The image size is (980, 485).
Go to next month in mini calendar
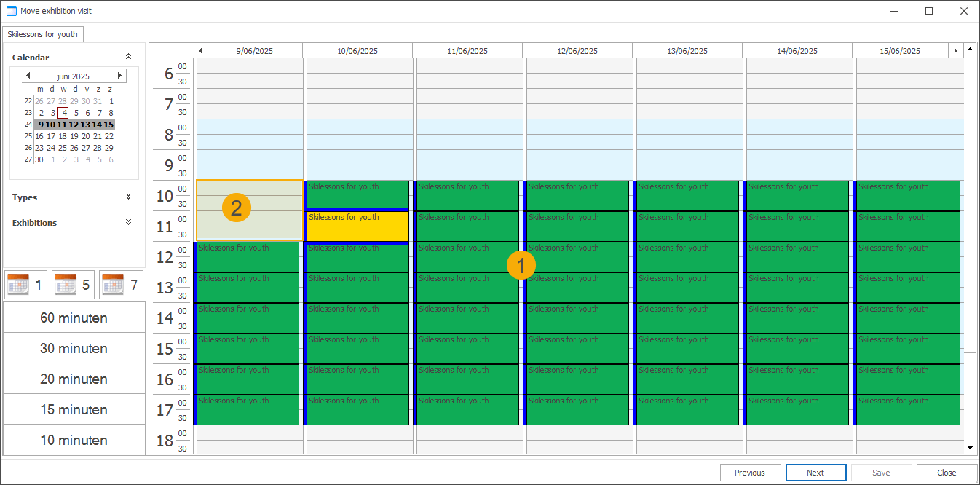tap(119, 76)
